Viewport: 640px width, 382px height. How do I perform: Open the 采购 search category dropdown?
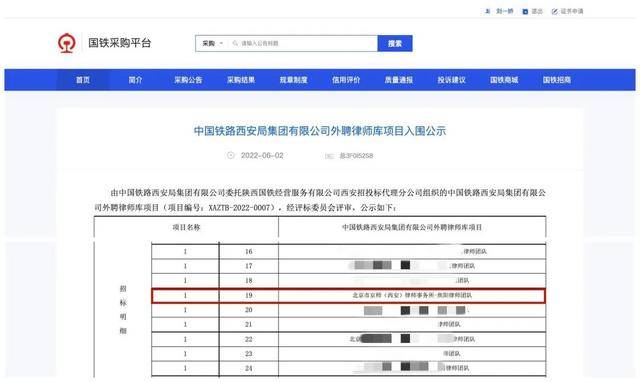click(x=213, y=43)
